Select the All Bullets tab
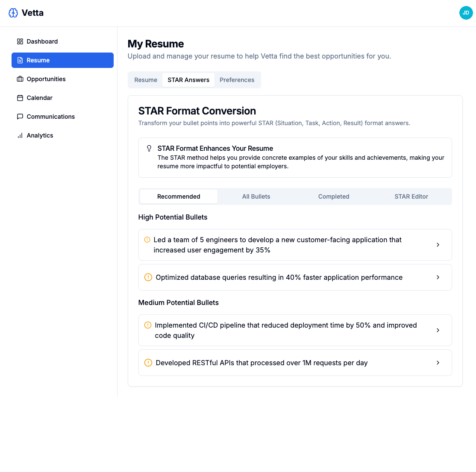The image size is (476, 472). coord(256,196)
